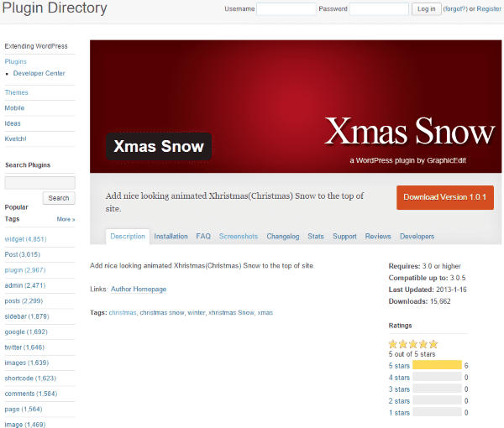Screen dimensions: 504x428
Task: Click the christmas snow tag link
Action: [x=162, y=313]
